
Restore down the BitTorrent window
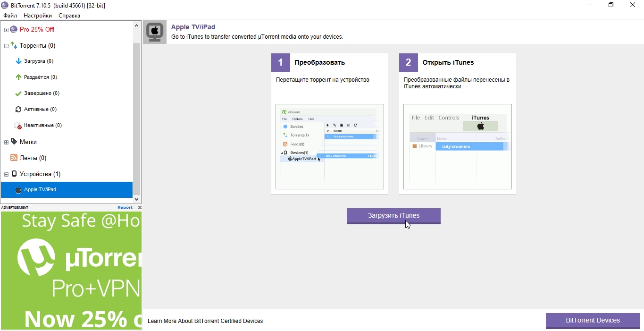[x=611, y=5]
